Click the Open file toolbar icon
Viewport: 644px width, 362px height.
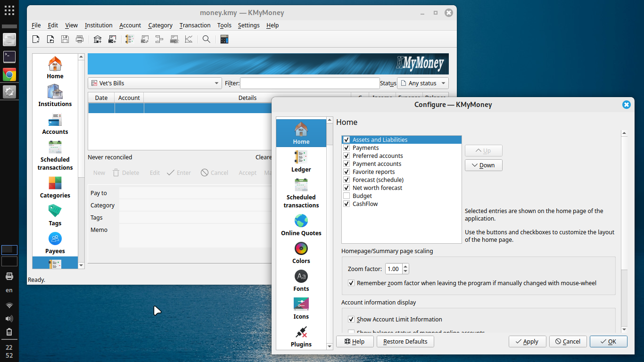click(x=50, y=40)
